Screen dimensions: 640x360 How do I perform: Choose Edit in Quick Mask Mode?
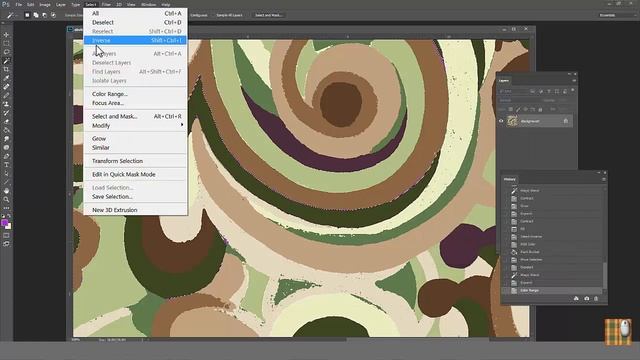[x=136, y=174]
